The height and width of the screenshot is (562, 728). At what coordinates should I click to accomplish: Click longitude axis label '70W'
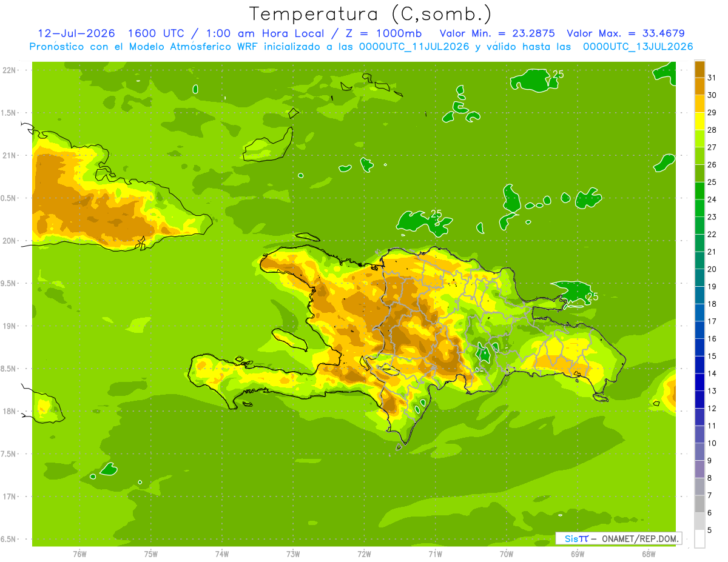pyautogui.click(x=507, y=554)
